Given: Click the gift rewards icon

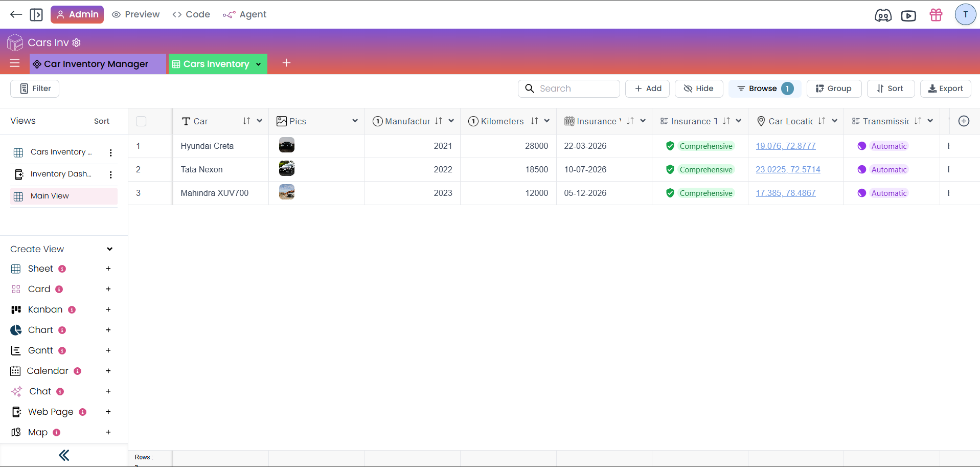Looking at the screenshot, I should 936,15.
